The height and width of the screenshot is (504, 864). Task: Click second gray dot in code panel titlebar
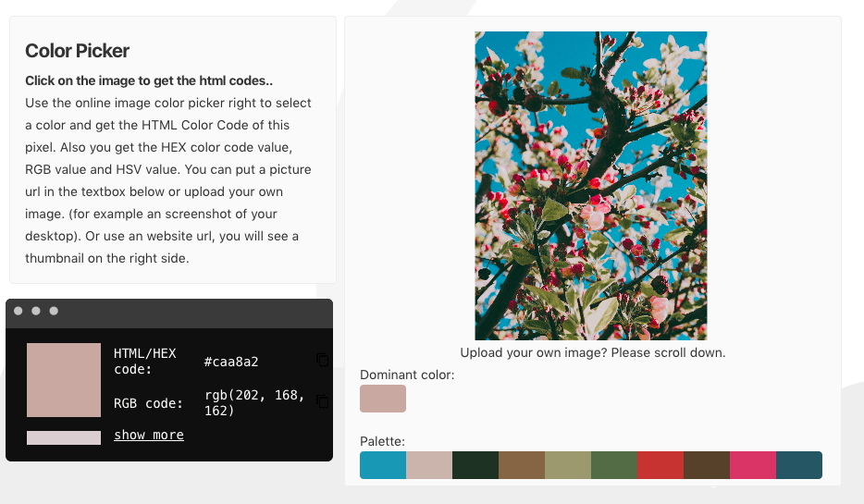[x=36, y=311]
